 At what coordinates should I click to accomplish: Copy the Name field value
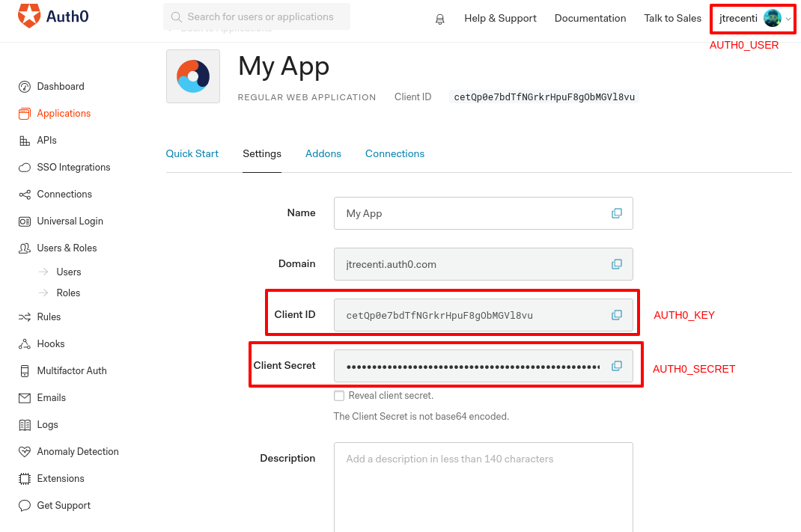click(617, 213)
